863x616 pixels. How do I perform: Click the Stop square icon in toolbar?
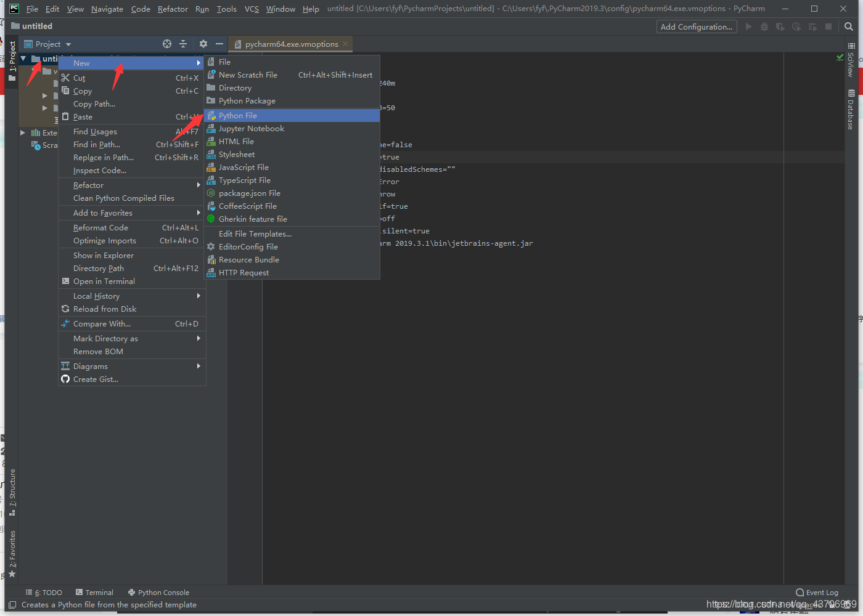828,26
